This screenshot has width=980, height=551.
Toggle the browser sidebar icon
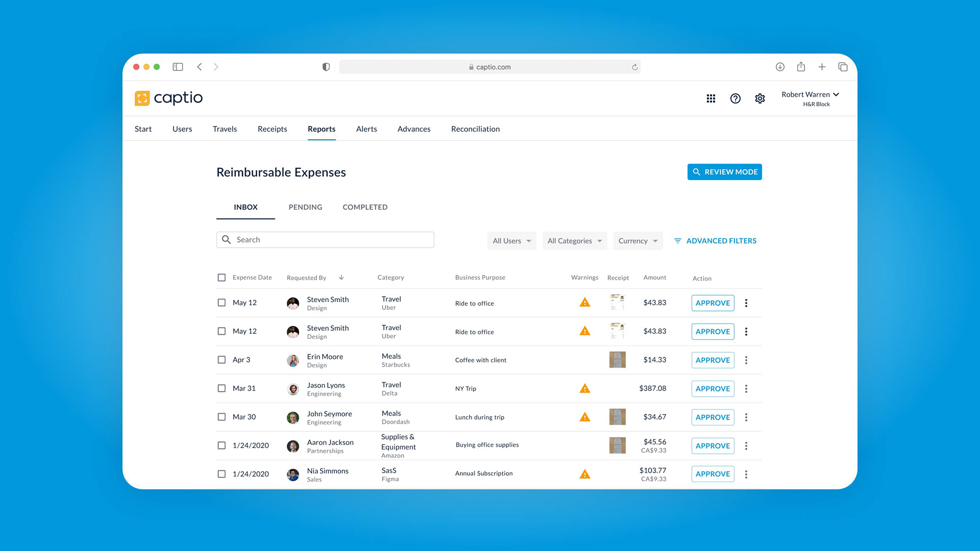pos(178,67)
